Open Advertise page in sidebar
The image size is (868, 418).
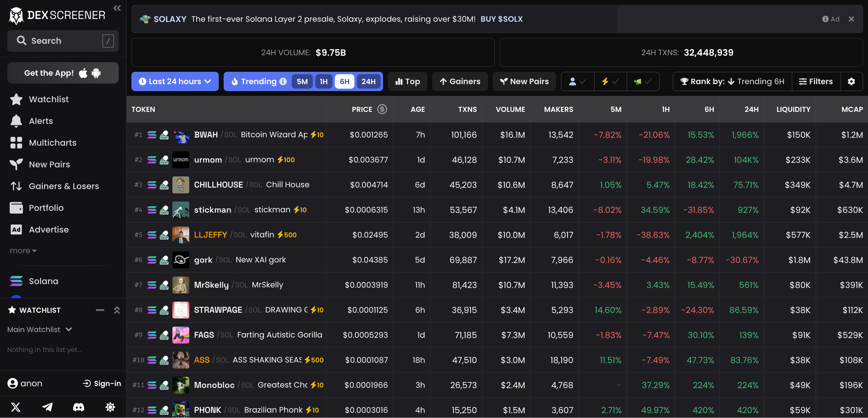point(40,230)
